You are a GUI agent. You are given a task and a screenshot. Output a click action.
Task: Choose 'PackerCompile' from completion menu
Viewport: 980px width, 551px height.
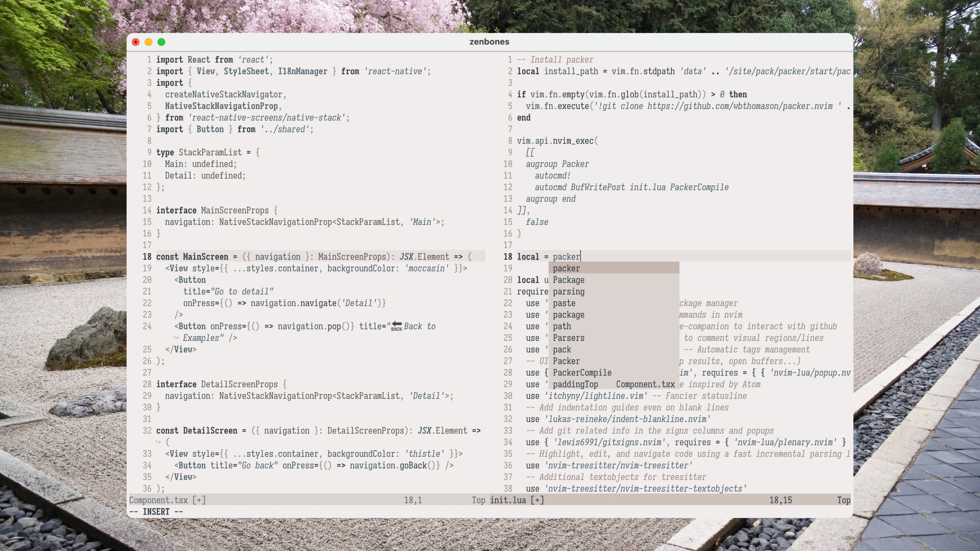point(582,373)
